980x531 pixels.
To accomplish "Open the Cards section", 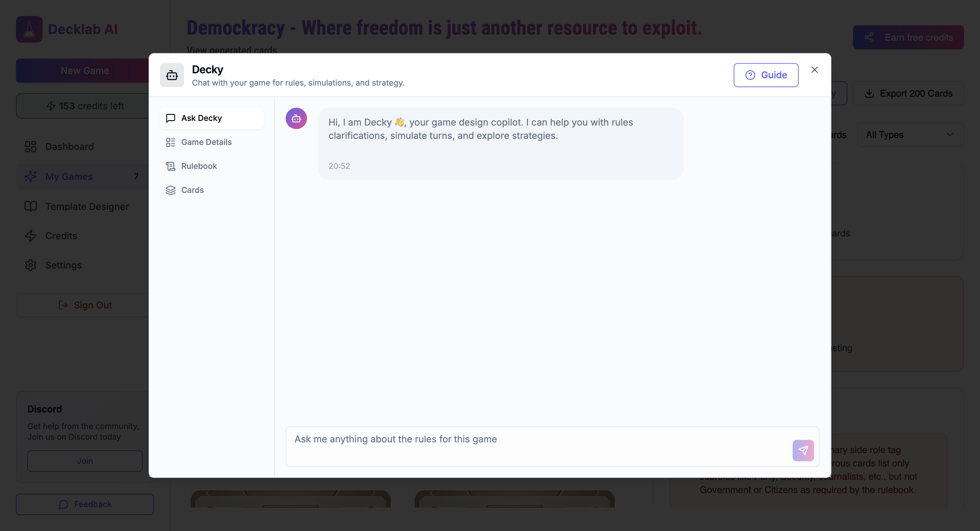I will coord(192,190).
